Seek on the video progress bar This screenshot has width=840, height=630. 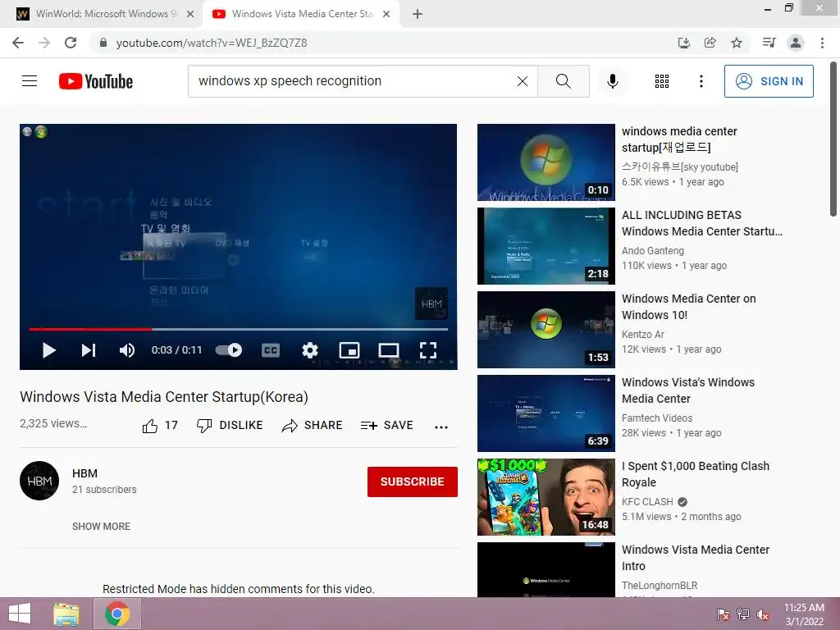(239, 329)
